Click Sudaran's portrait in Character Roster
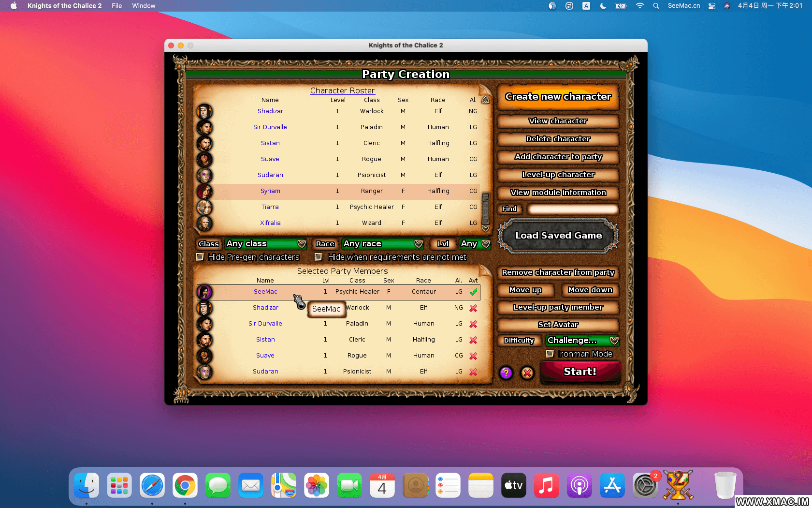 204,175
